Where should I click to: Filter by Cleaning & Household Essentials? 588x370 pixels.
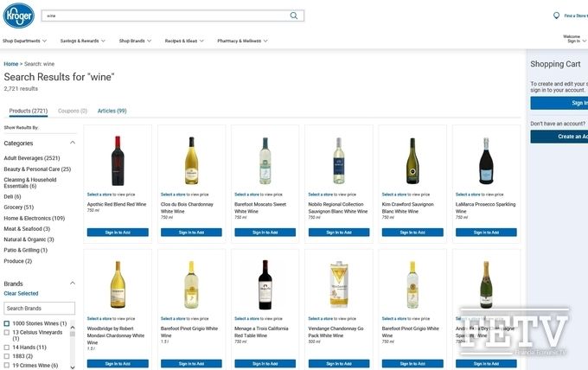30,183
